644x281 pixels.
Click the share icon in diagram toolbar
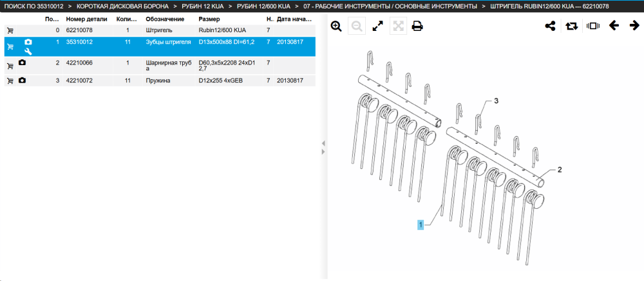point(550,26)
